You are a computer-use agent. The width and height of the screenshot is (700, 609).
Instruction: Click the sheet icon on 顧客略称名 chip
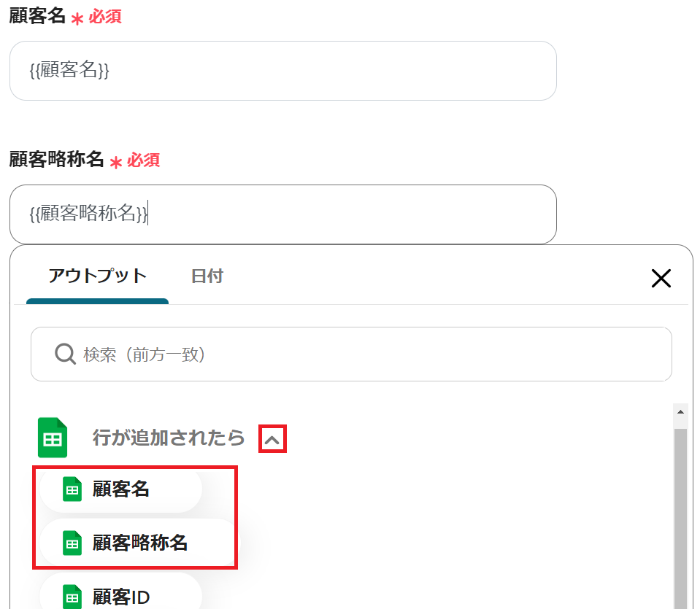pyautogui.click(x=72, y=543)
